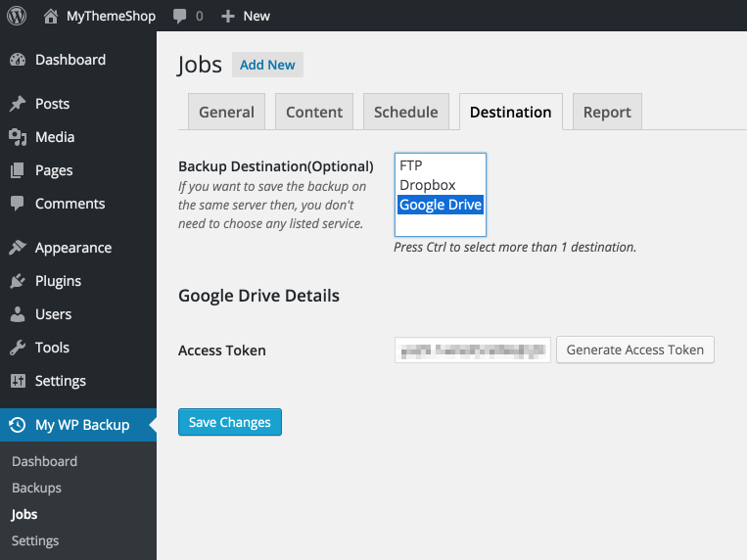Select Google Drive in destination list

(441, 205)
